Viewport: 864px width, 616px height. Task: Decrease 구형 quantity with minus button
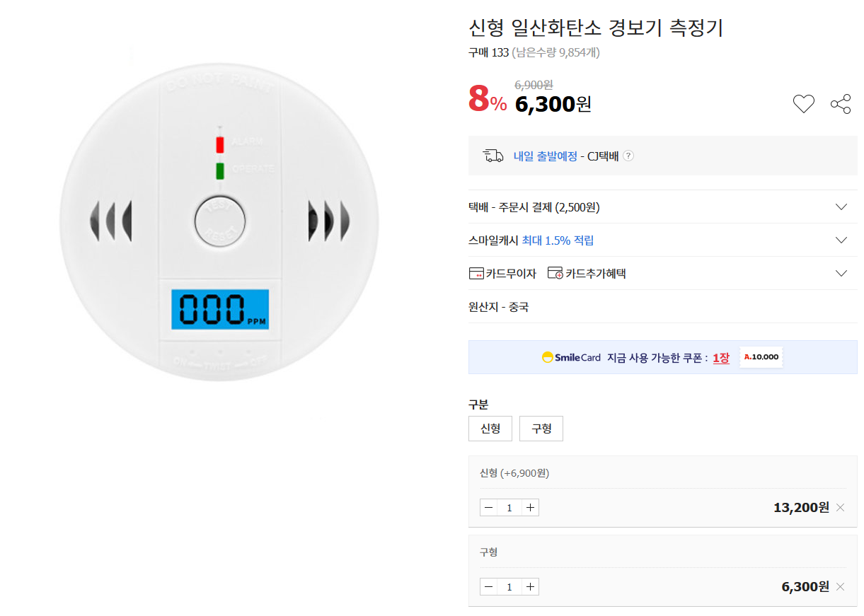[x=488, y=587]
